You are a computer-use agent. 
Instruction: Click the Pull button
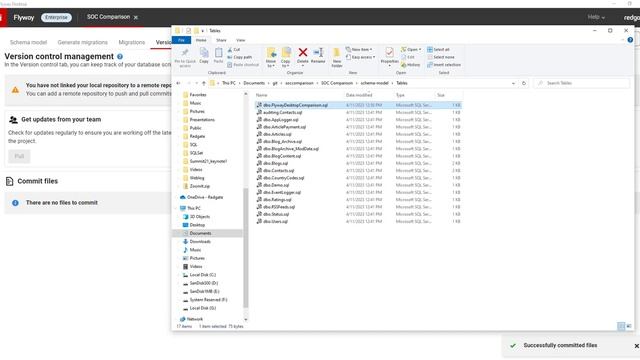(19, 156)
